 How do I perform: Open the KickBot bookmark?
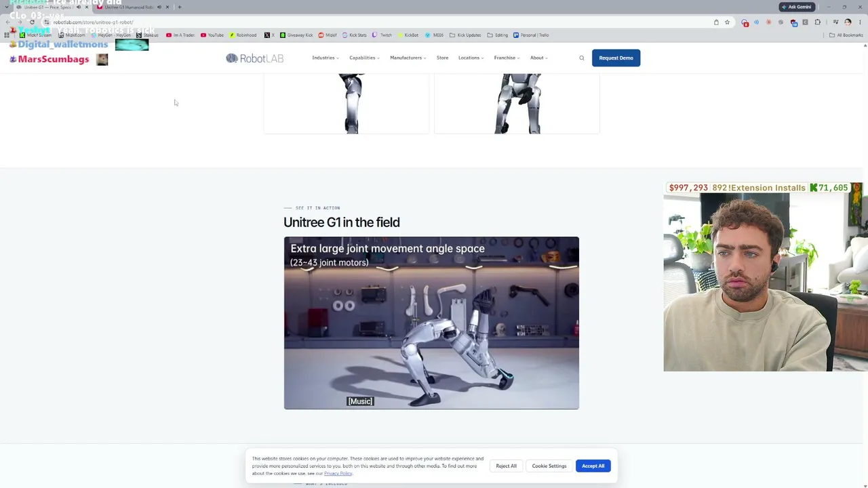[408, 35]
